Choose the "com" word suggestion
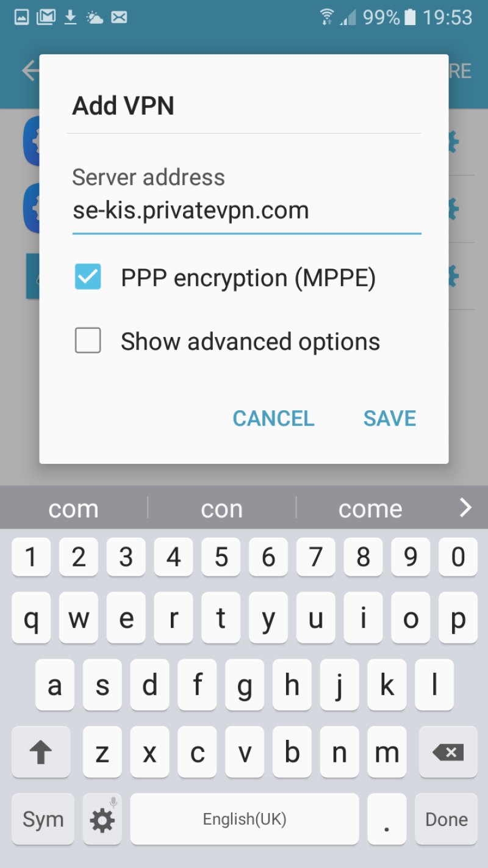Image resolution: width=488 pixels, height=868 pixels. click(x=73, y=508)
